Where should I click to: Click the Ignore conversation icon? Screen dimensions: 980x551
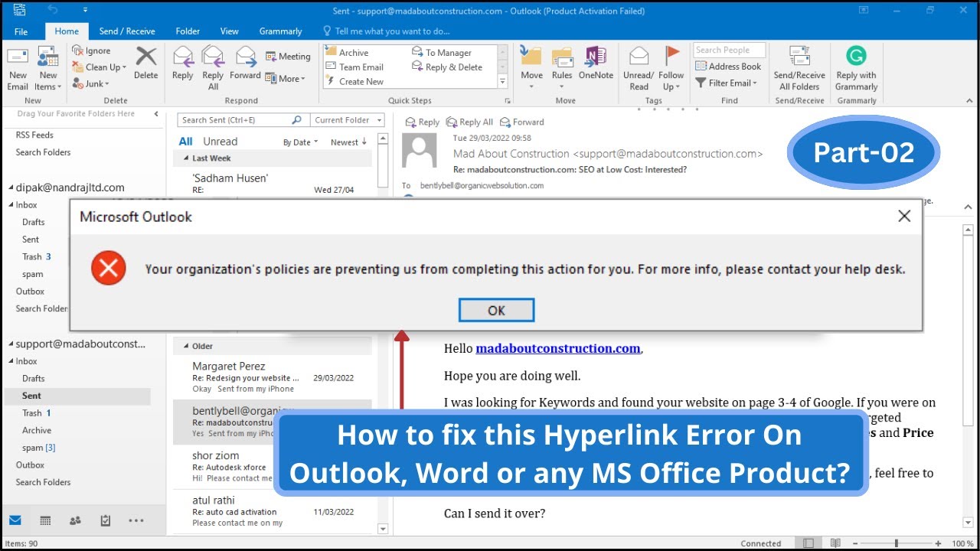coord(77,51)
